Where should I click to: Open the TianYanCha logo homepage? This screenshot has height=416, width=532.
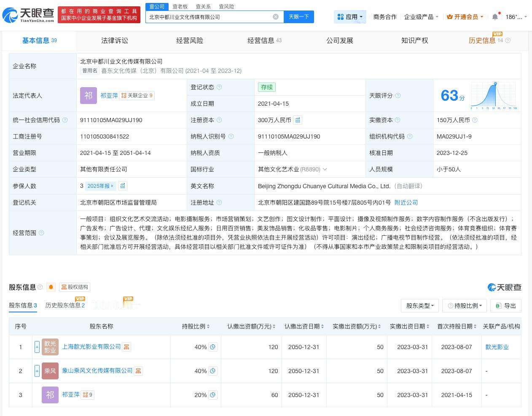28,15
